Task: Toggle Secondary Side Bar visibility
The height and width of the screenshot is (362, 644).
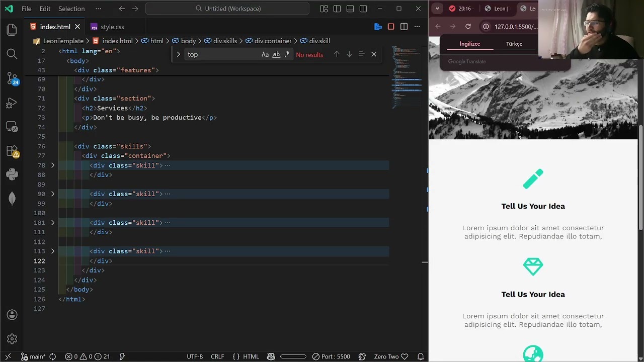Action: pos(363,9)
